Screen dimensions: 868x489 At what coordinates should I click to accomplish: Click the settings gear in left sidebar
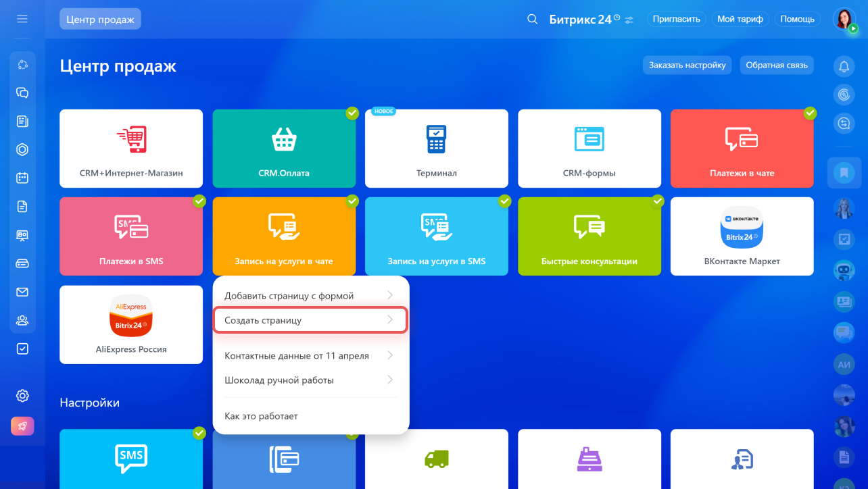pyautogui.click(x=22, y=396)
